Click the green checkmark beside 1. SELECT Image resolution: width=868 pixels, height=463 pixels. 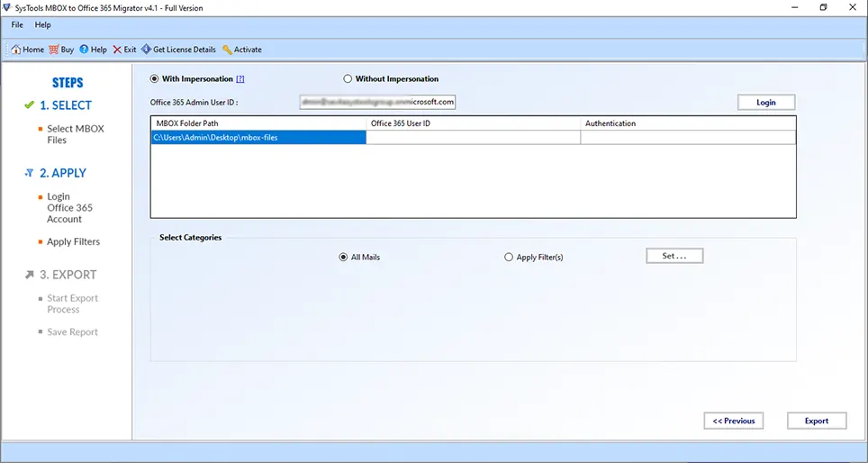click(x=30, y=105)
